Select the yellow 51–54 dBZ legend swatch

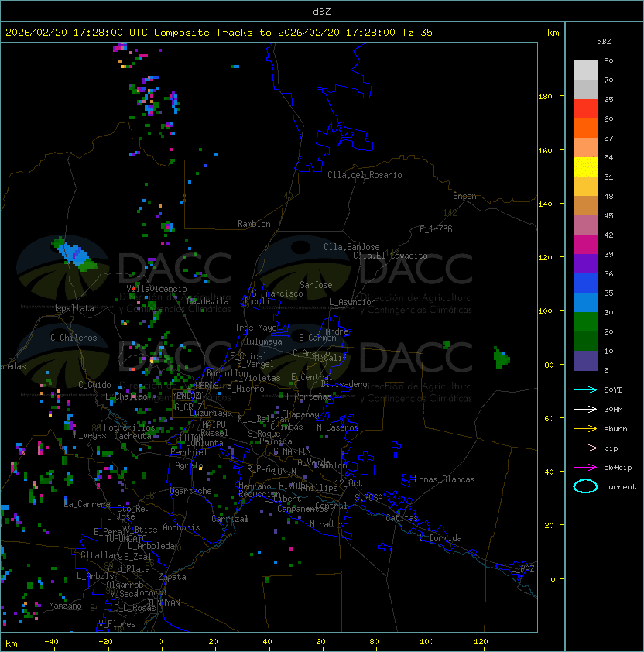pyautogui.click(x=585, y=167)
